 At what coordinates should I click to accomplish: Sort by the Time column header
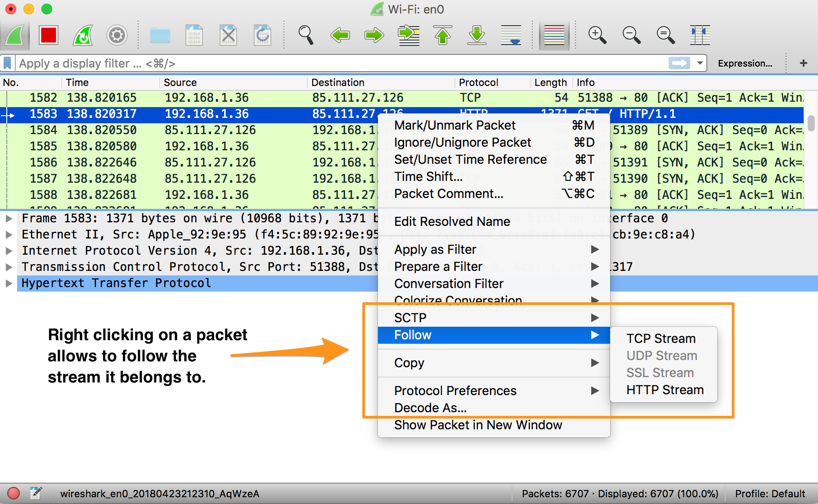[111, 82]
